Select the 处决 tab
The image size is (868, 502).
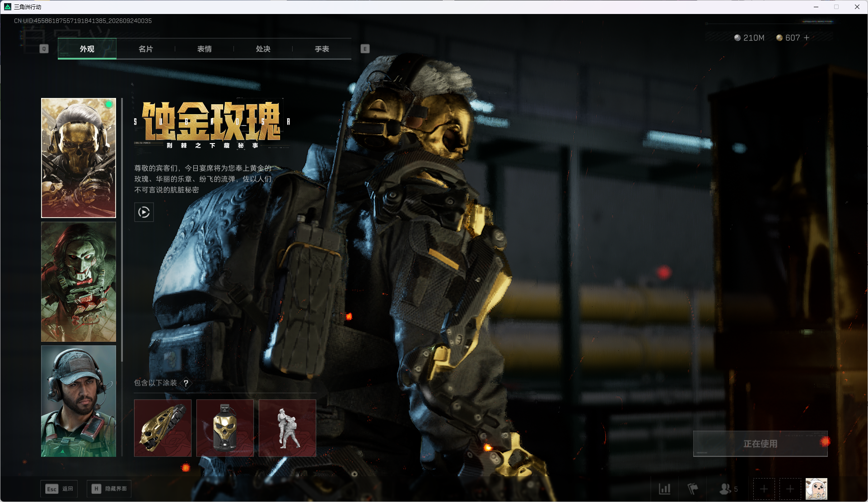[x=263, y=49]
